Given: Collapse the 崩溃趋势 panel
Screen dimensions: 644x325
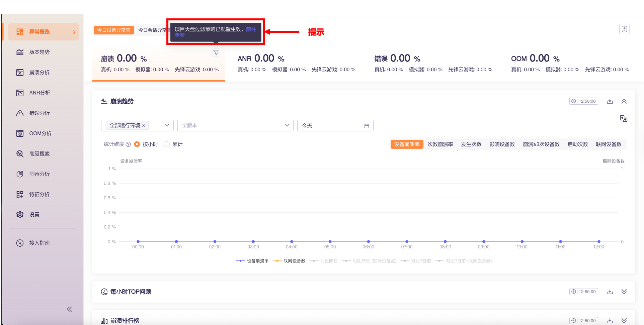Looking at the screenshot, I should [x=624, y=101].
